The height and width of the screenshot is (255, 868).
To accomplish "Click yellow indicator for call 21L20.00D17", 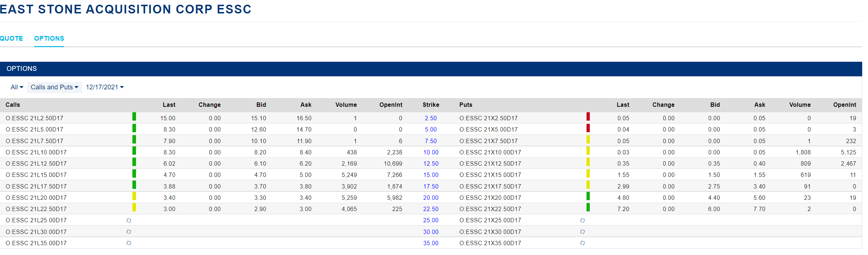I will [134, 196].
